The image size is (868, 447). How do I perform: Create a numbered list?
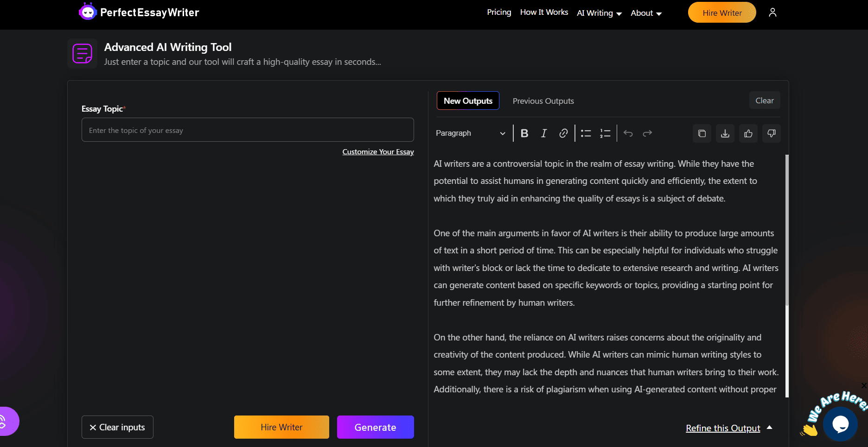[x=605, y=133]
